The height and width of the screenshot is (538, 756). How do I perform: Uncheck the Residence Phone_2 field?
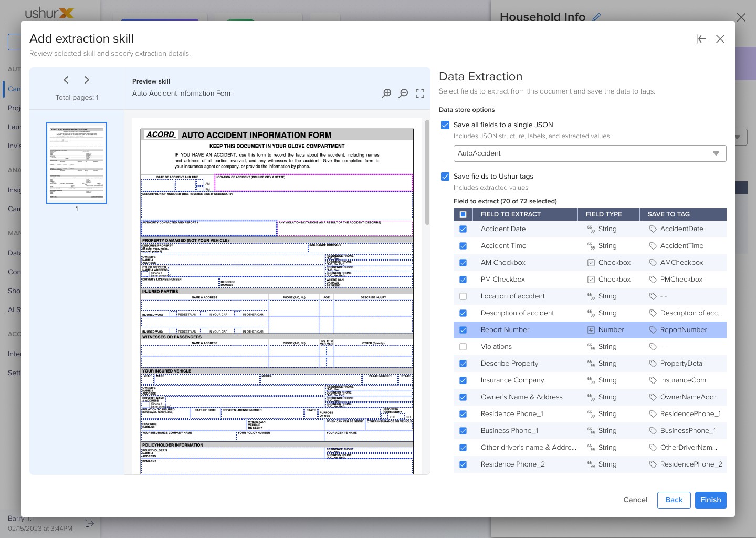coord(463,464)
